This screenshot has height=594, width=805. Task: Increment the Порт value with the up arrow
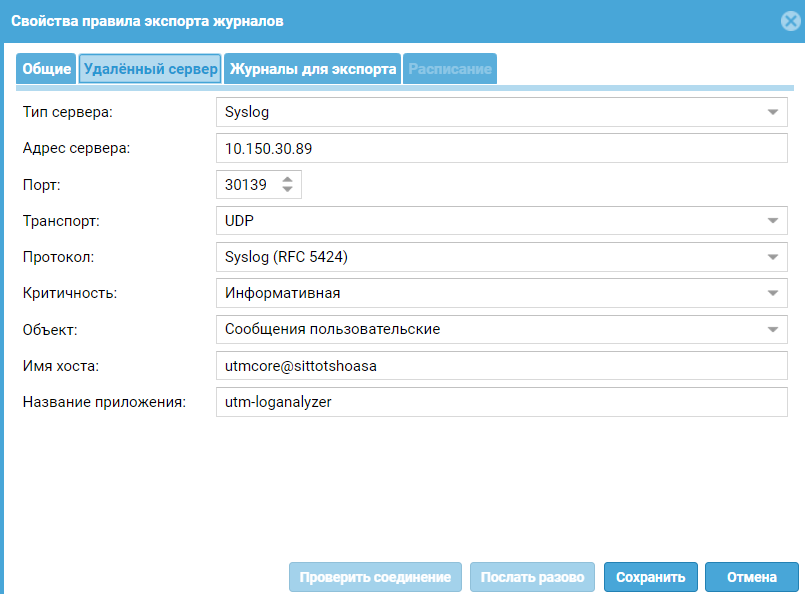coord(287,179)
